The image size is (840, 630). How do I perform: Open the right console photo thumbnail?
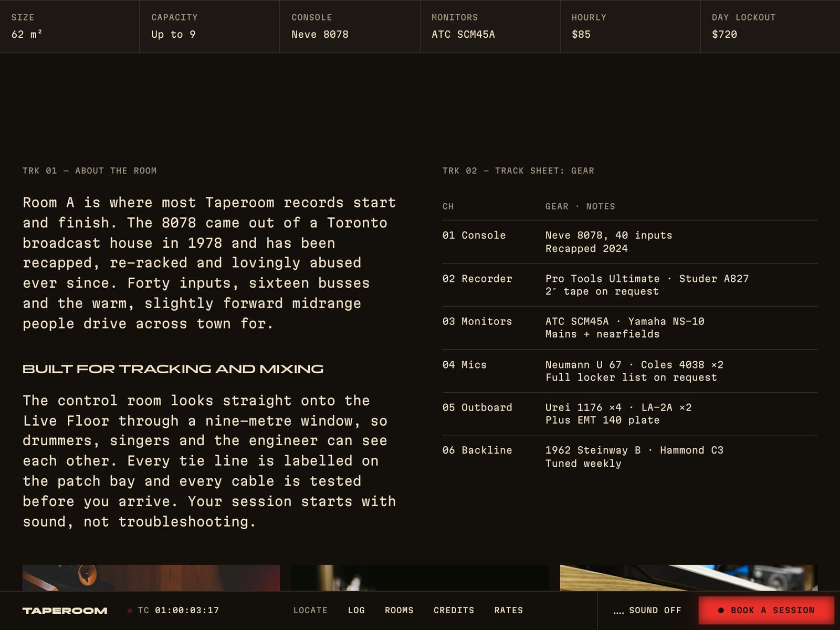[689, 577]
